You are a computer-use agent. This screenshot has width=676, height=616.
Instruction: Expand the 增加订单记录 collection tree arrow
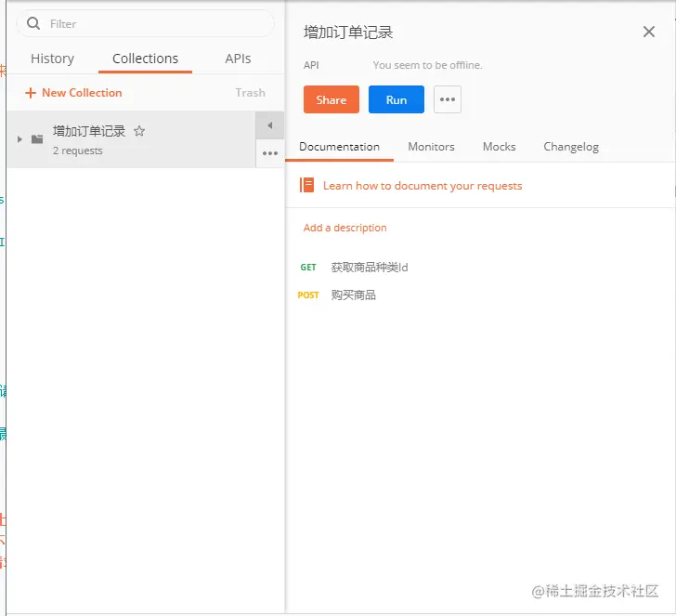[x=19, y=139]
